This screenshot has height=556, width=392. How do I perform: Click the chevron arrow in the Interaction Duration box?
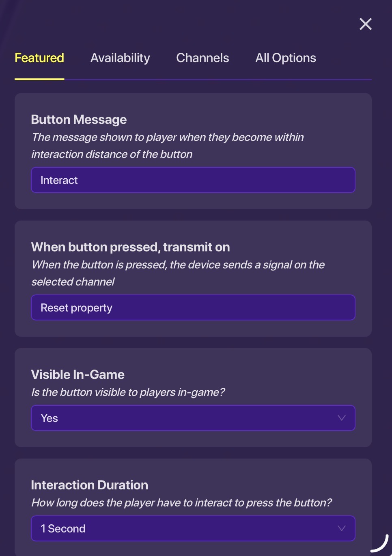click(342, 528)
